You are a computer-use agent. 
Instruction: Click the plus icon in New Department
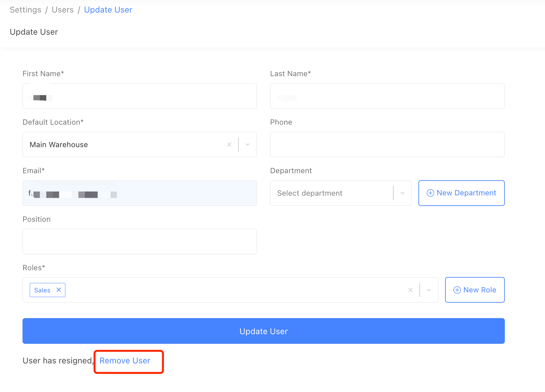430,193
